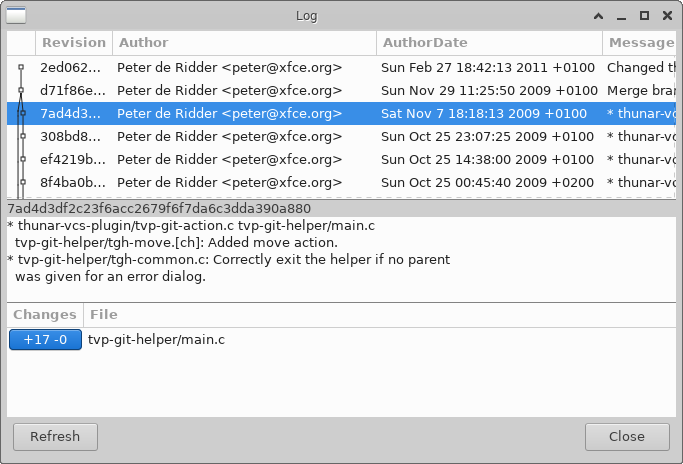This screenshot has height=464, width=683.
Task: Click the +17 -0 changes indicator
Action: click(45, 340)
